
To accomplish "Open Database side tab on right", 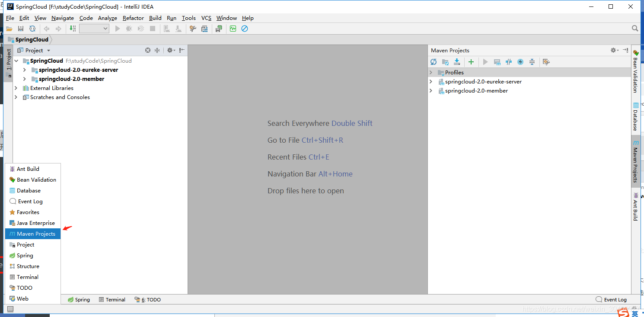I will pos(636,116).
